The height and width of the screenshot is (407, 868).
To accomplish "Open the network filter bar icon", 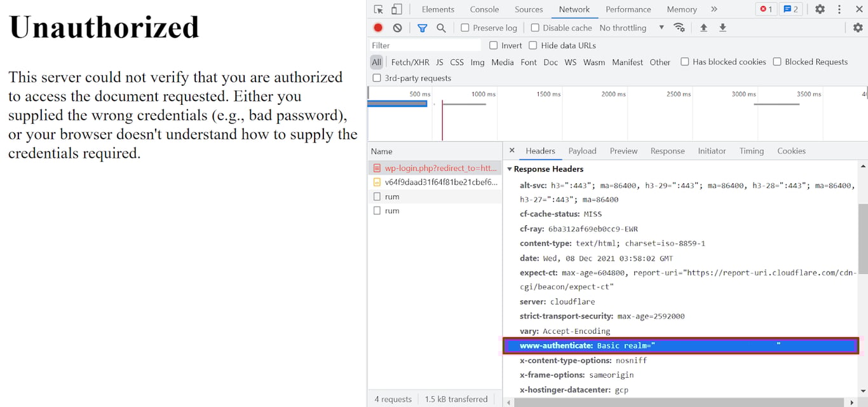I will click(x=422, y=28).
